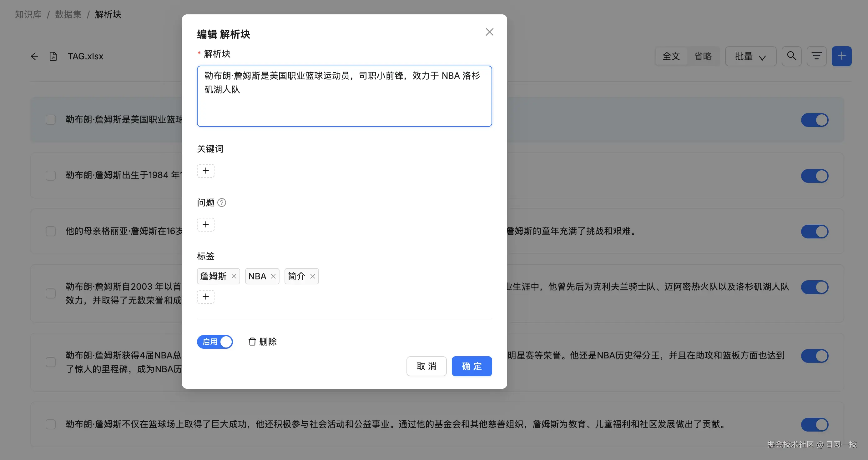
Task: Click the back arrow beside TAG.xlsx
Action: tap(34, 56)
